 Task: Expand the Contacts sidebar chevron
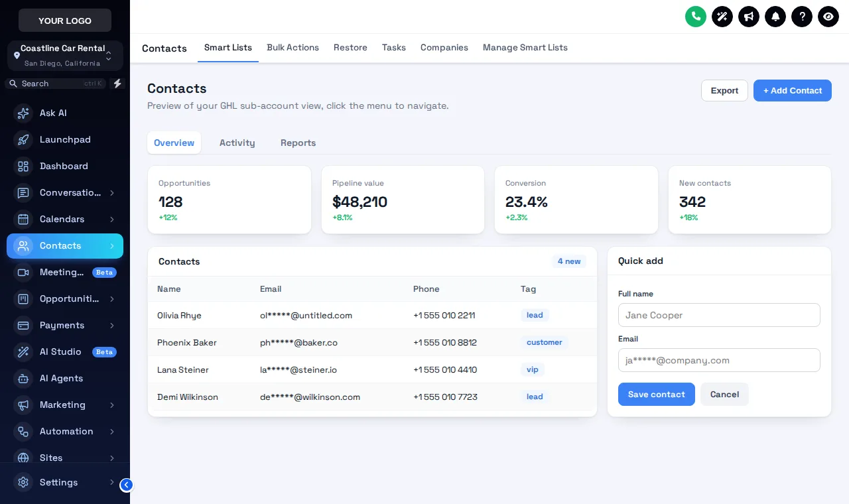(112, 246)
